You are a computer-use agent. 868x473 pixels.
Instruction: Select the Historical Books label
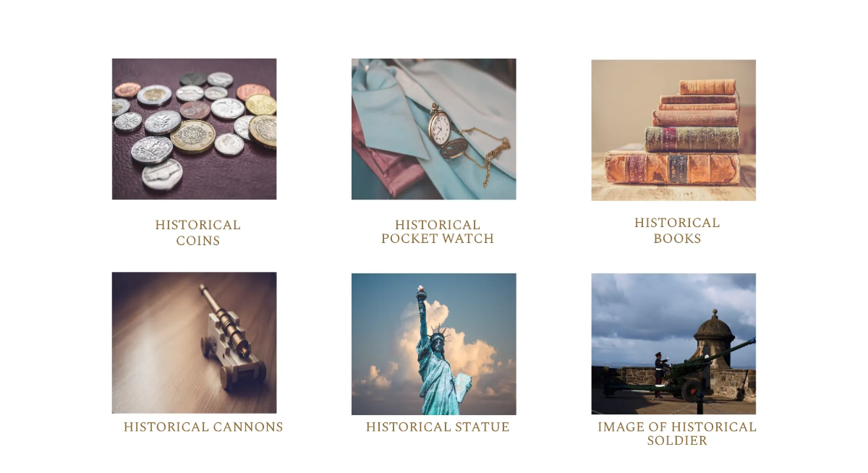point(677,231)
